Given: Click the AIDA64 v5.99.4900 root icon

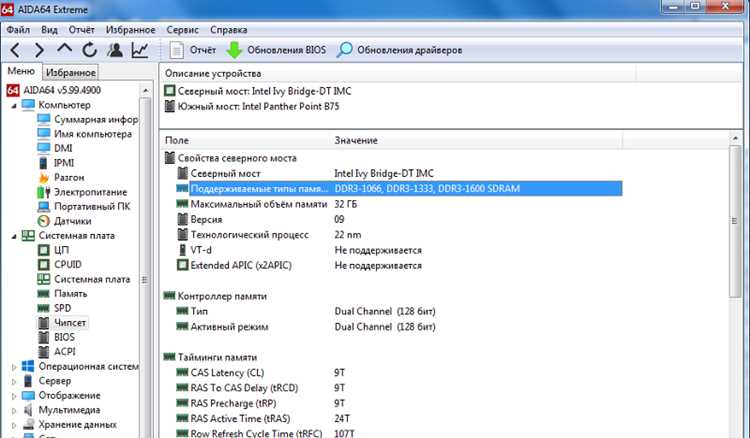Looking at the screenshot, I should coord(13,90).
